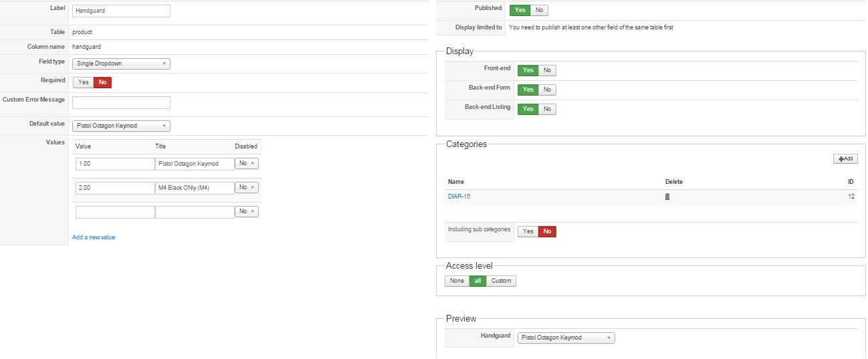Click the empty Title field in last row

pyautogui.click(x=195, y=212)
